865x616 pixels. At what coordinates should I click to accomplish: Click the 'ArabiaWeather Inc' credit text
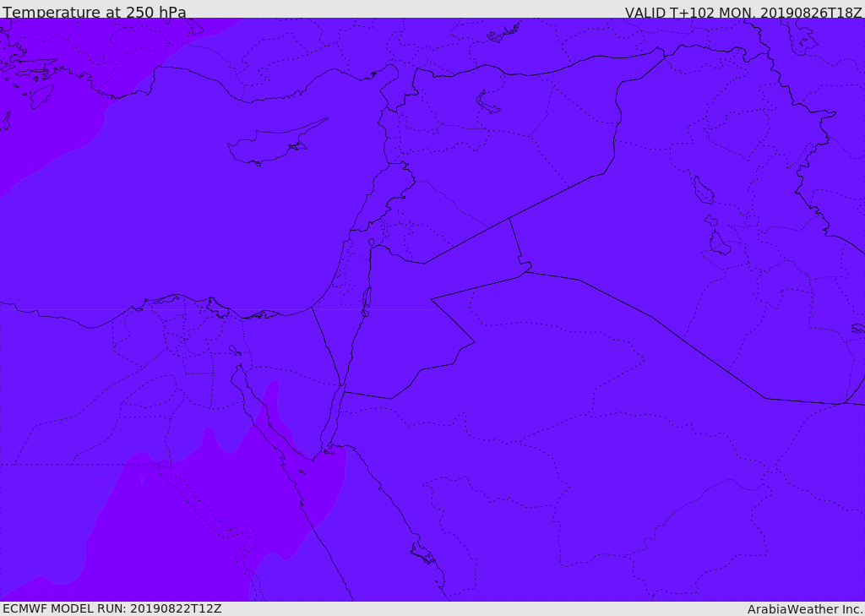pos(804,609)
